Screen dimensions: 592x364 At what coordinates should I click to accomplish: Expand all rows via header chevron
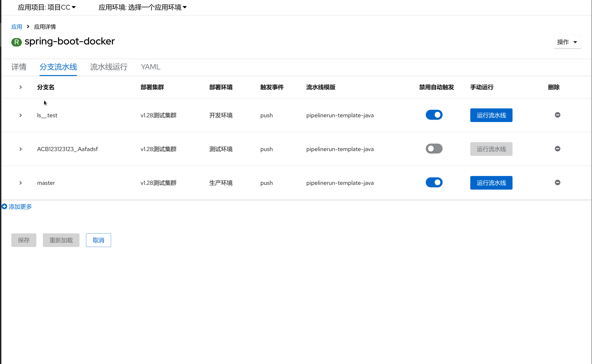[20, 87]
